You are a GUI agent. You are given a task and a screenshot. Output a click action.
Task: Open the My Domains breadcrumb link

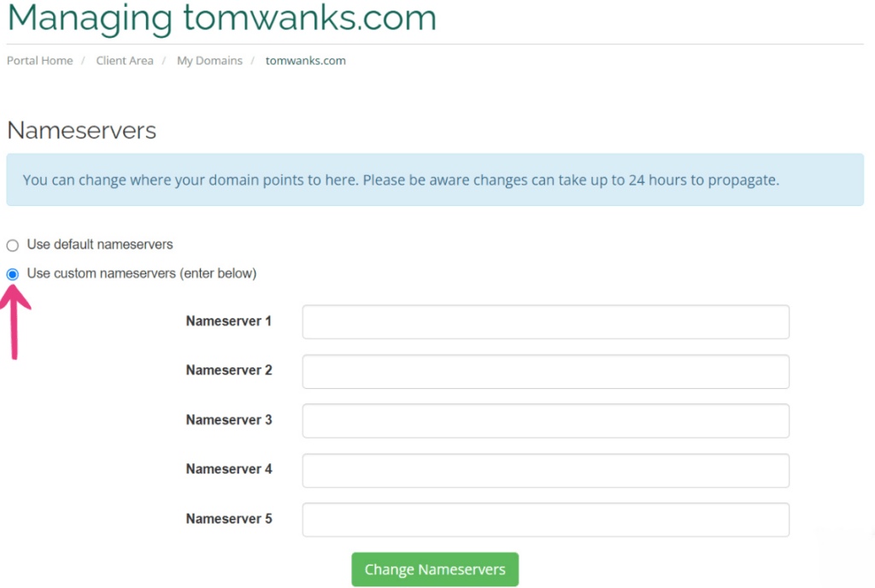click(209, 61)
